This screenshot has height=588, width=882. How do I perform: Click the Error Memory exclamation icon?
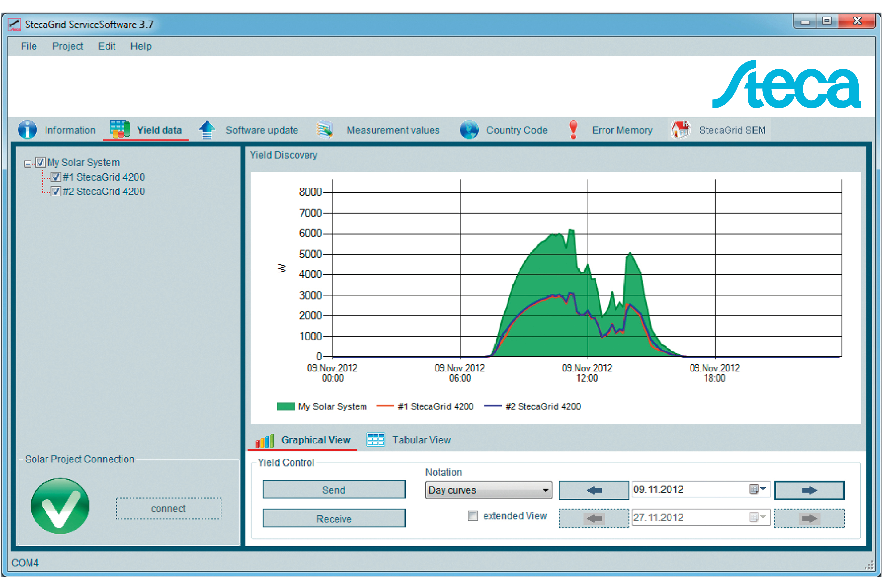tap(573, 130)
